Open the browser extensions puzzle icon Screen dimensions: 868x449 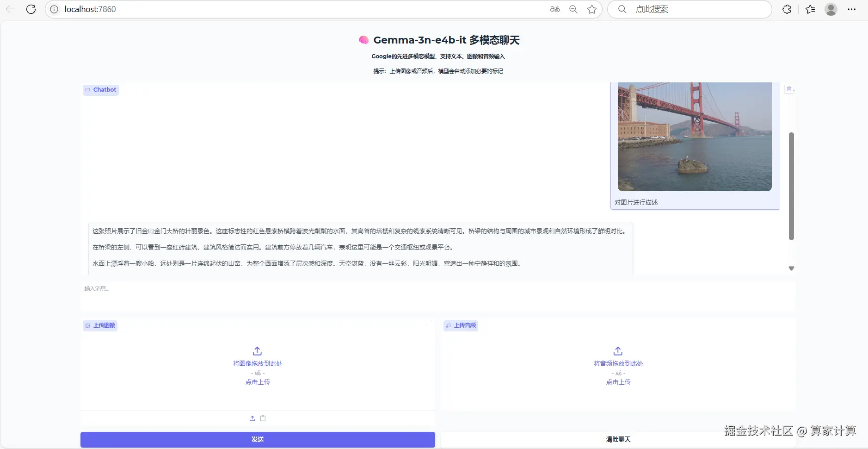(x=787, y=9)
